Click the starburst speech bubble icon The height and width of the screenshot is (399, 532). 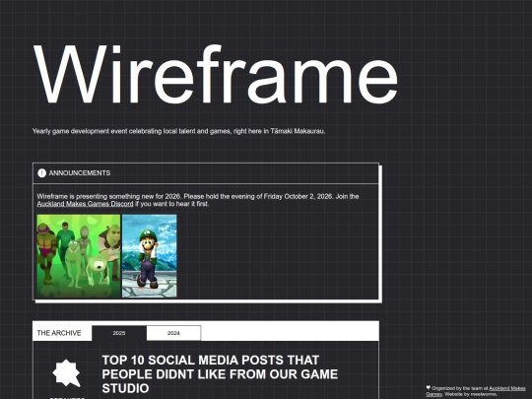click(67, 373)
